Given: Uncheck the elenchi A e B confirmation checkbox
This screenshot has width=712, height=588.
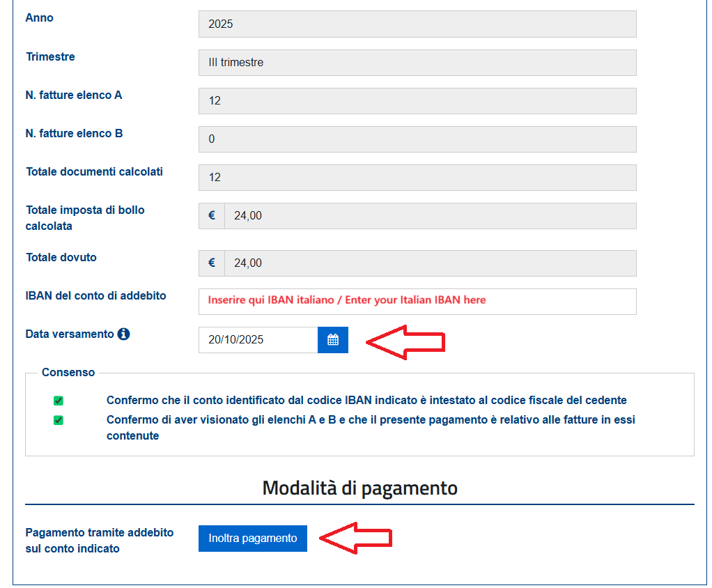Looking at the screenshot, I should point(59,419).
